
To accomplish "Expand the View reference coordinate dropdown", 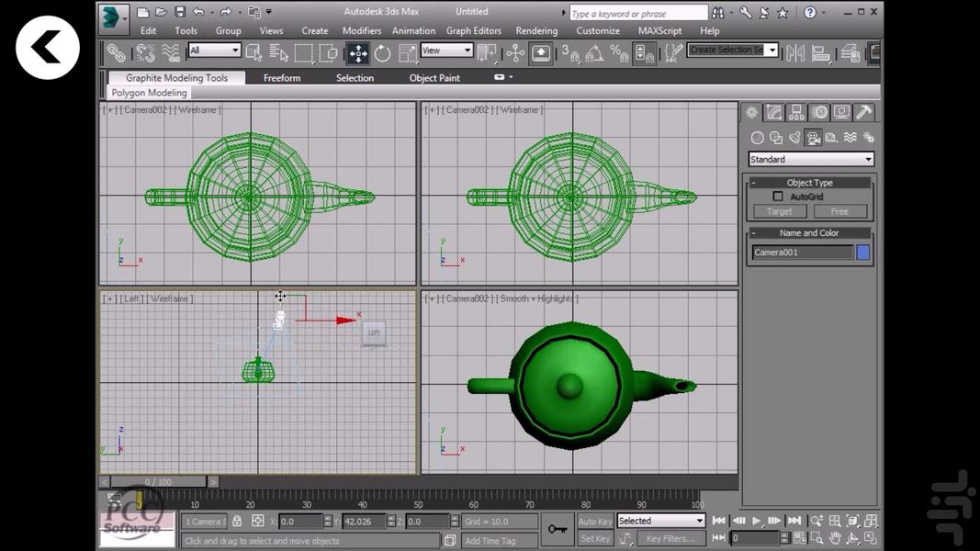I will pyautogui.click(x=446, y=51).
